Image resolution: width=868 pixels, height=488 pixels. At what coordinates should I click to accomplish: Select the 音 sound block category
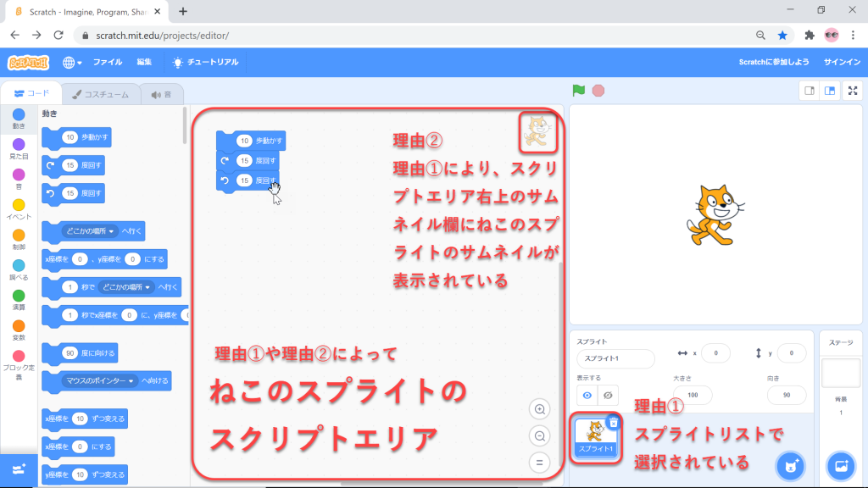[x=19, y=180]
